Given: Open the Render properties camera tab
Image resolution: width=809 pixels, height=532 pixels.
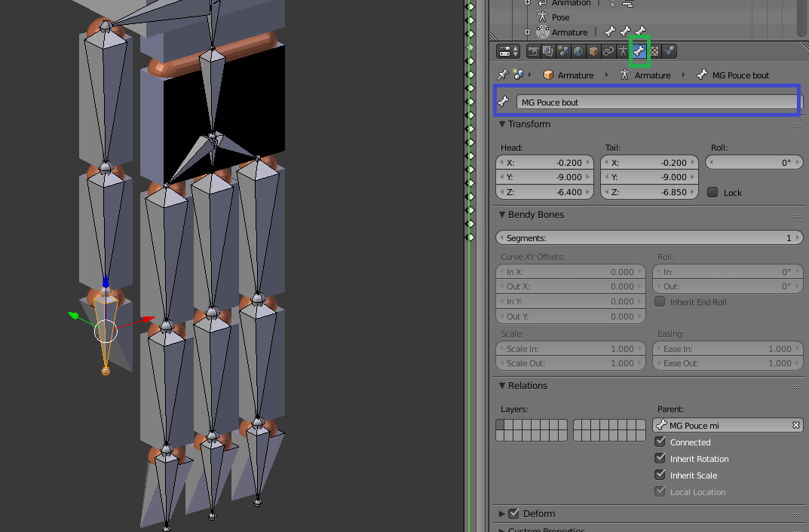Looking at the screenshot, I should click(533, 51).
